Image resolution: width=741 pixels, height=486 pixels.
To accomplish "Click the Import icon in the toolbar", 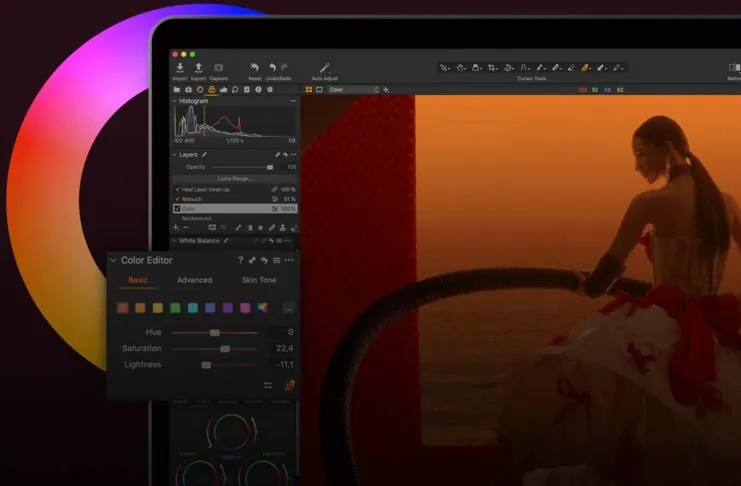I will (180, 68).
